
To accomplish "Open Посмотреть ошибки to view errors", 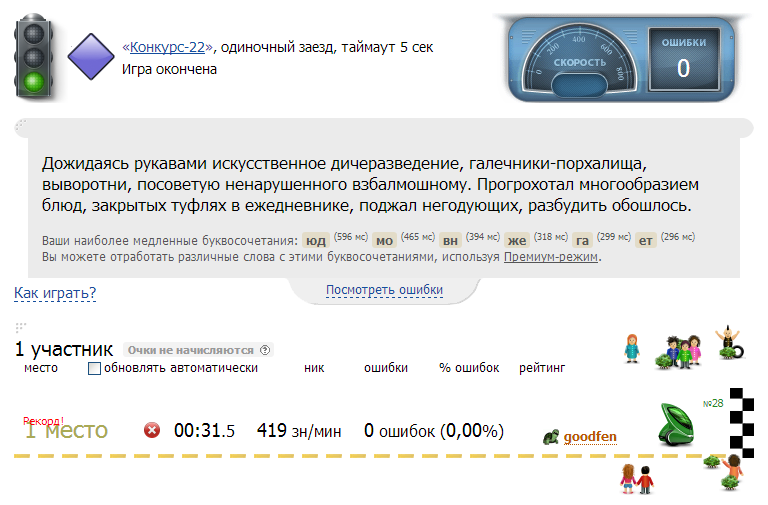I will 384,290.
